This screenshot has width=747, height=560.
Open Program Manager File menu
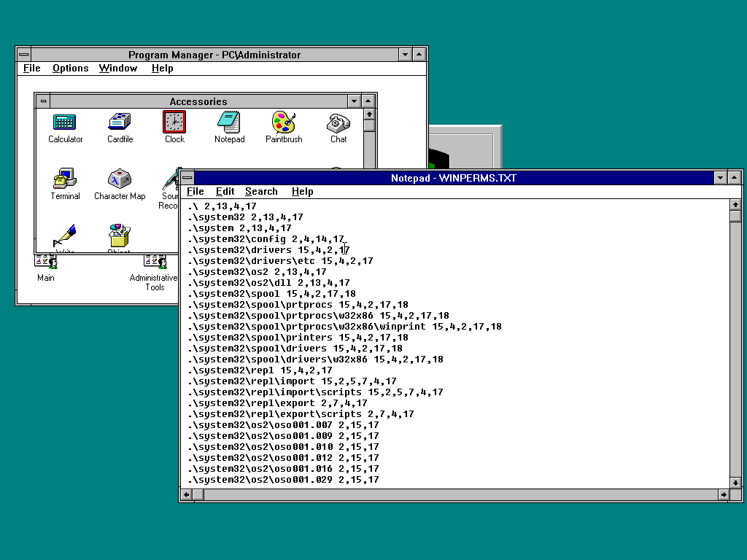[x=32, y=68]
